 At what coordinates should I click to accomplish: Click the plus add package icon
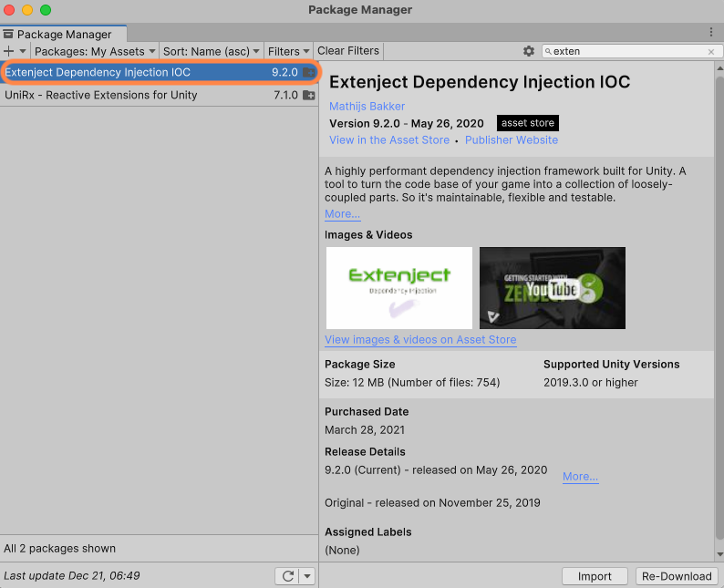coord(9,51)
